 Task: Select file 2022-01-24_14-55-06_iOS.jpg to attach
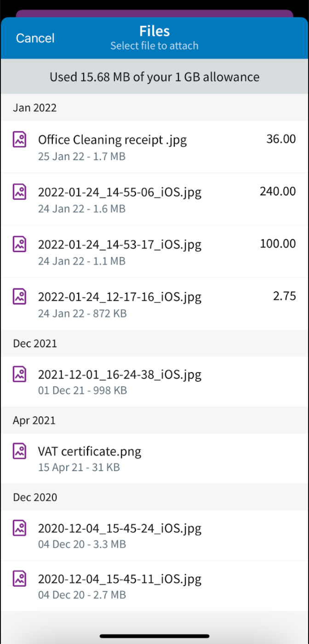coord(120,192)
